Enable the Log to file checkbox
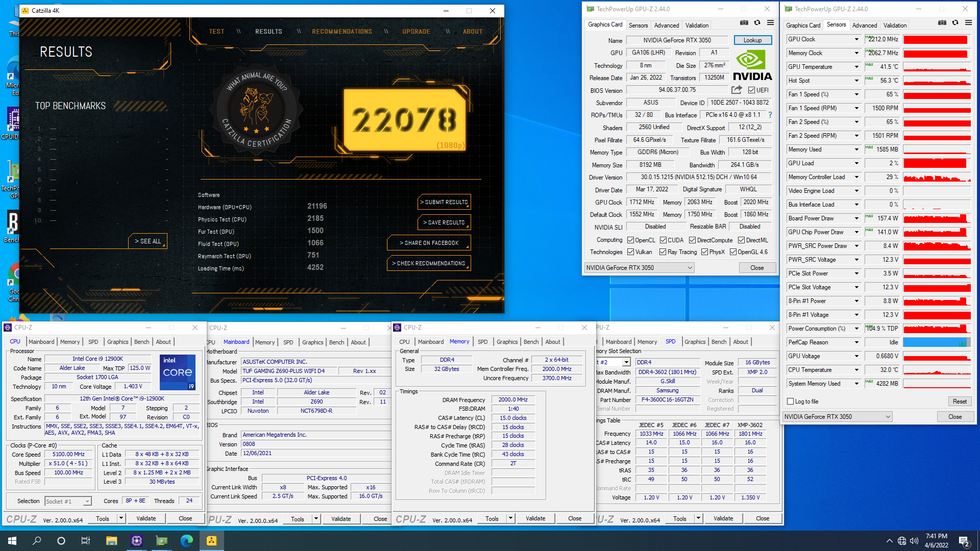This screenshot has width=980, height=551. [x=791, y=402]
